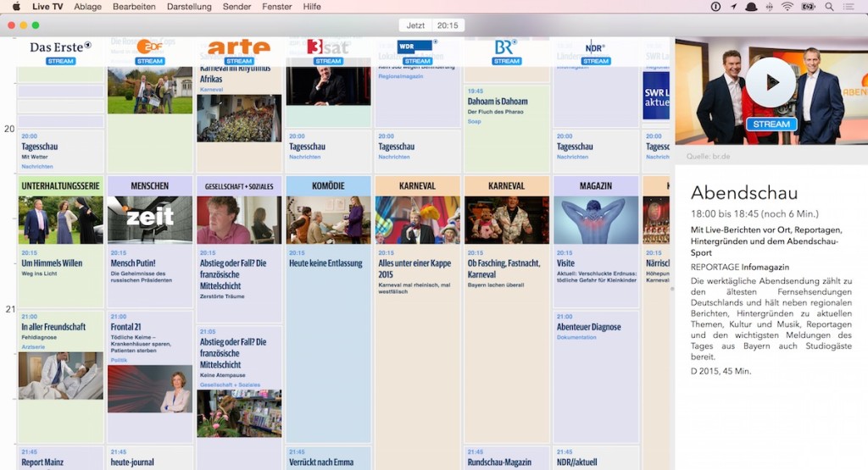Open the BR channel logo

[506, 47]
